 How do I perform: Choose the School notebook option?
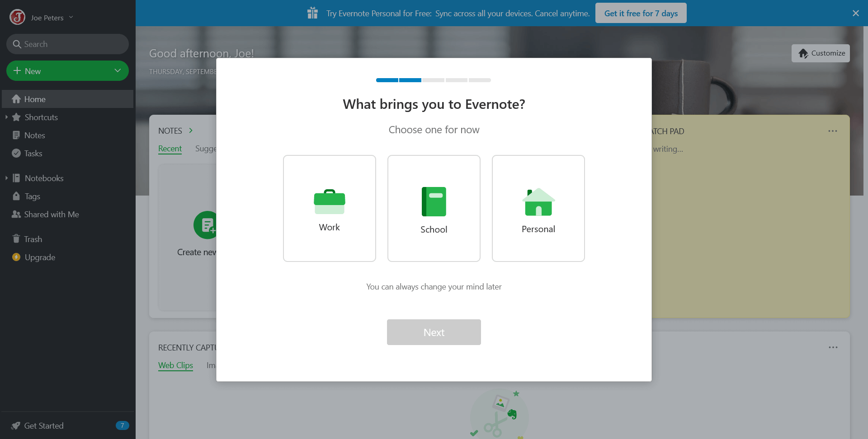point(434,208)
